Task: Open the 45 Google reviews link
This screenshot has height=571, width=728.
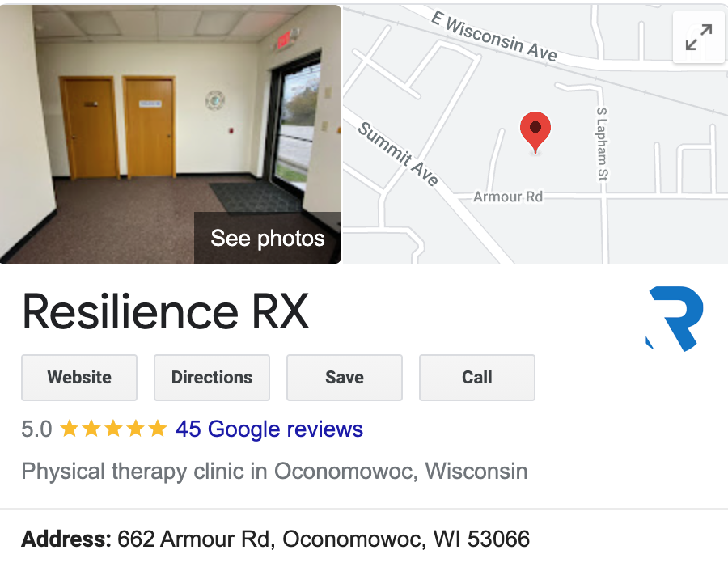Action: tap(269, 429)
